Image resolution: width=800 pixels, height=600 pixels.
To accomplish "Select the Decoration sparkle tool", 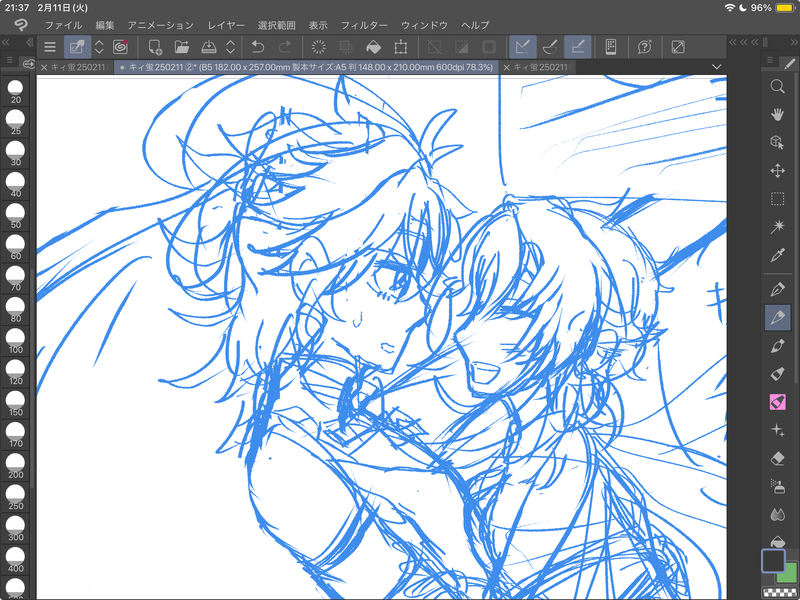I will (x=777, y=430).
